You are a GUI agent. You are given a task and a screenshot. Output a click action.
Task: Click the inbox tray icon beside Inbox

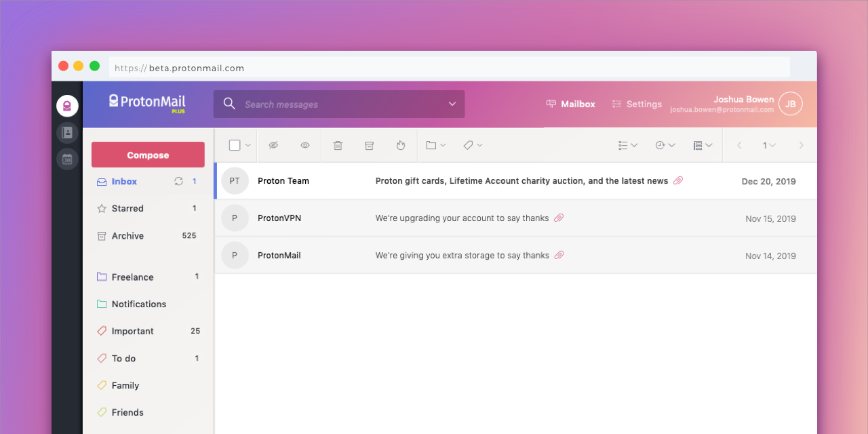click(102, 182)
